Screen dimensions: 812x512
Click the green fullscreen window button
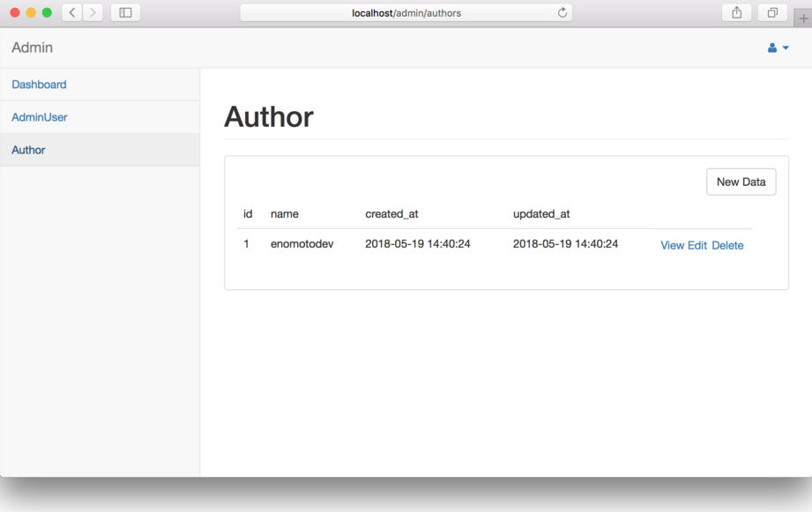(47, 12)
